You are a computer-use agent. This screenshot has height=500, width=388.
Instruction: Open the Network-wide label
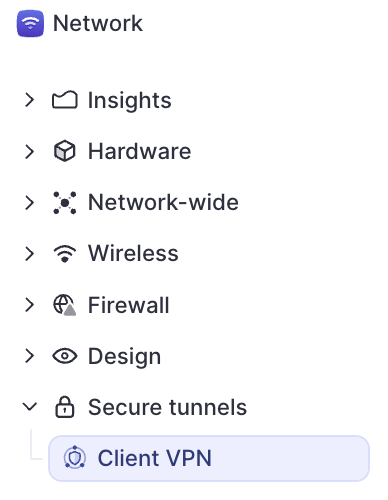[163, 202]
